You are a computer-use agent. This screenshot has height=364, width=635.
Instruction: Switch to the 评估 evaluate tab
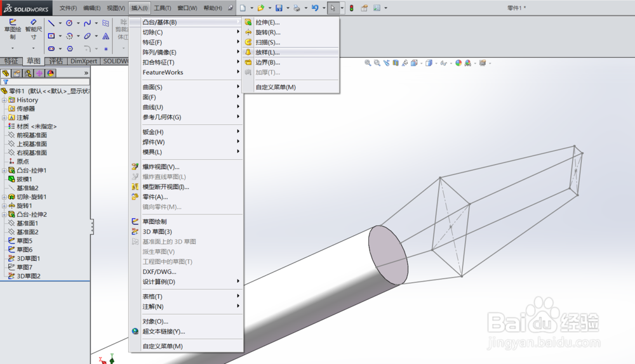pos(56,61)
